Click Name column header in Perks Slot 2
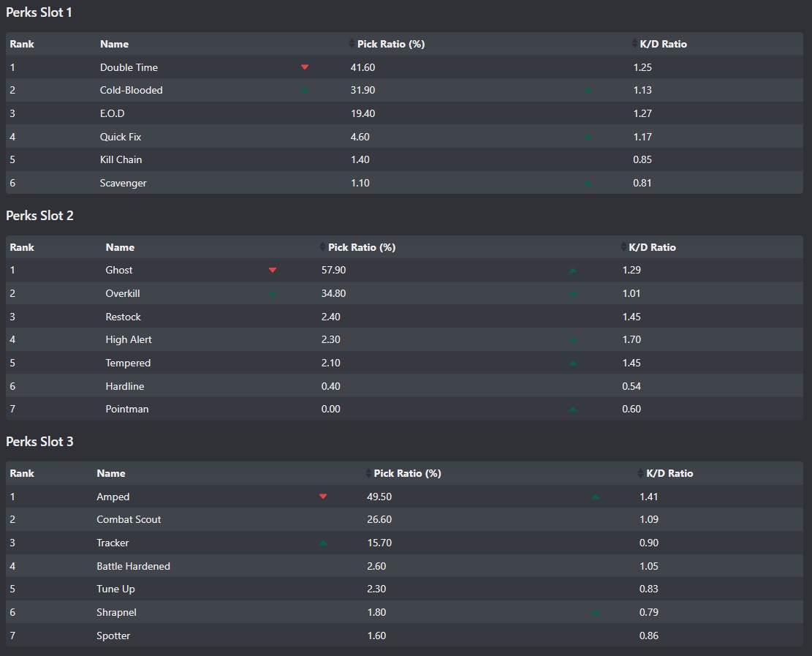 pos(120,247)
